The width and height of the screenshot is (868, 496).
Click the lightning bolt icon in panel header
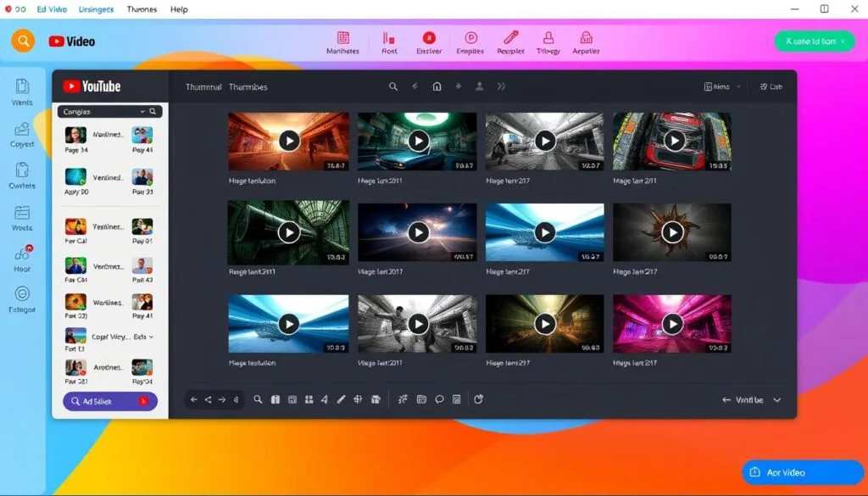click(415, 86)
